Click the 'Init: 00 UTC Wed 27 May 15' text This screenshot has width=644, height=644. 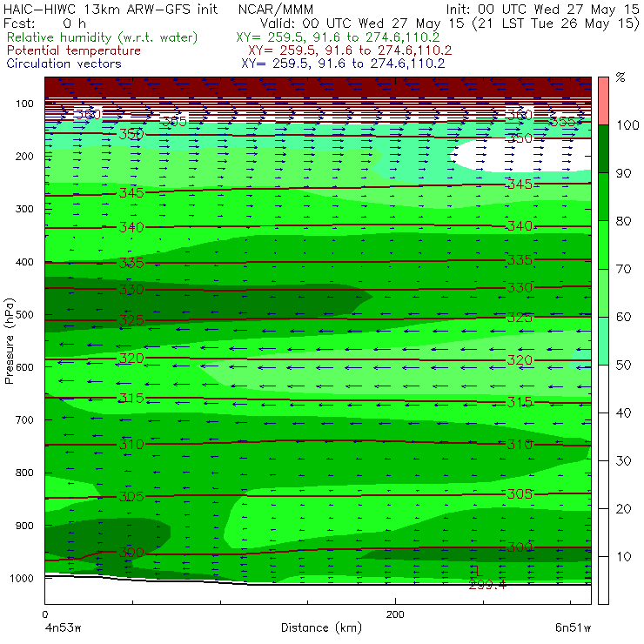542,10
